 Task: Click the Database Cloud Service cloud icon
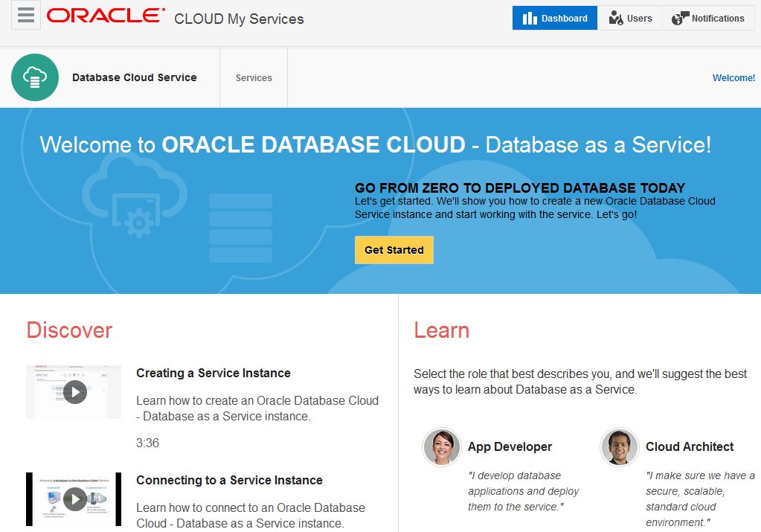pyautogui.click(x=34, y=77)
